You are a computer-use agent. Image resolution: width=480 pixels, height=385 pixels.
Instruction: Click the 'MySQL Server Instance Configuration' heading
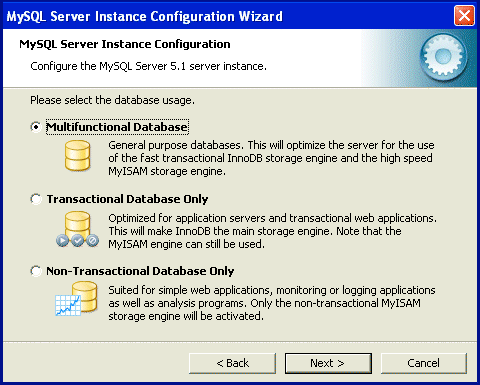point(125,44)
